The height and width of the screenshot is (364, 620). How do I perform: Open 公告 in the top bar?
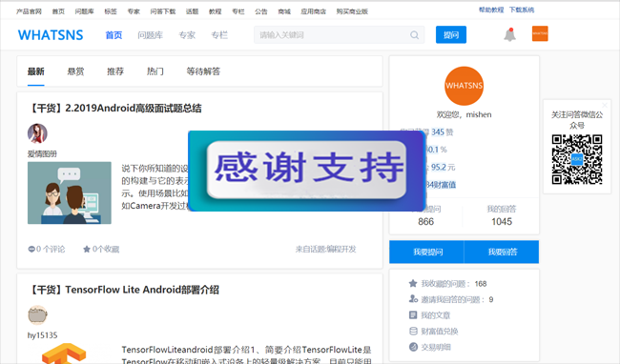click(261, 11)
